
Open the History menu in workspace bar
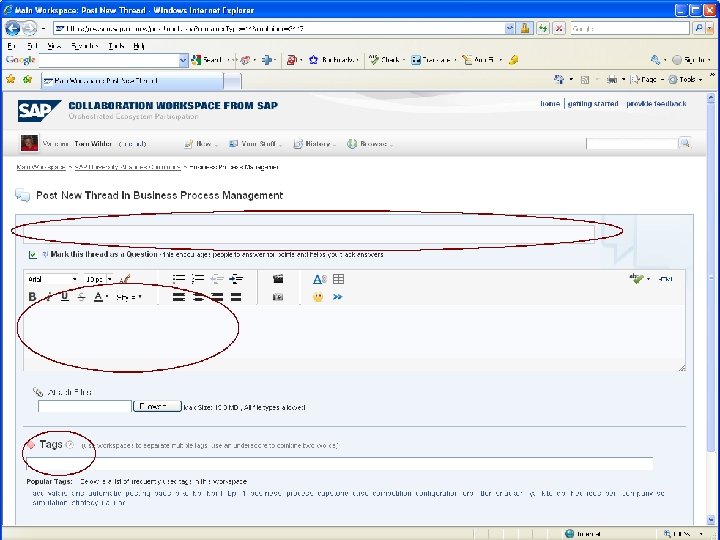tap(315, 144)
